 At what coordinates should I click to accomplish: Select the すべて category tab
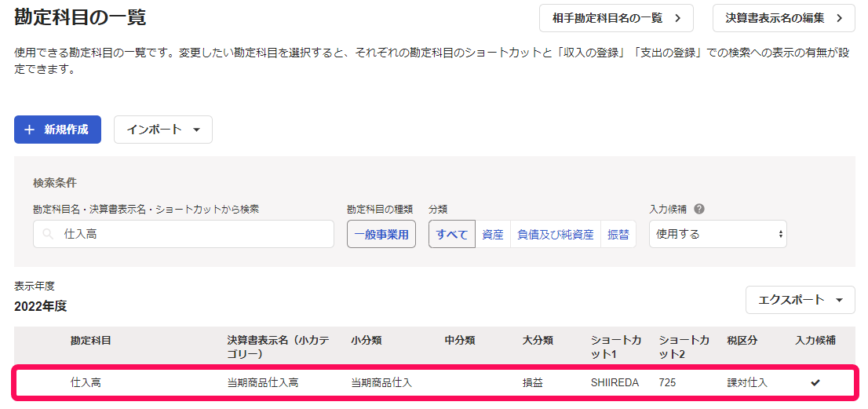click(452, 234)
